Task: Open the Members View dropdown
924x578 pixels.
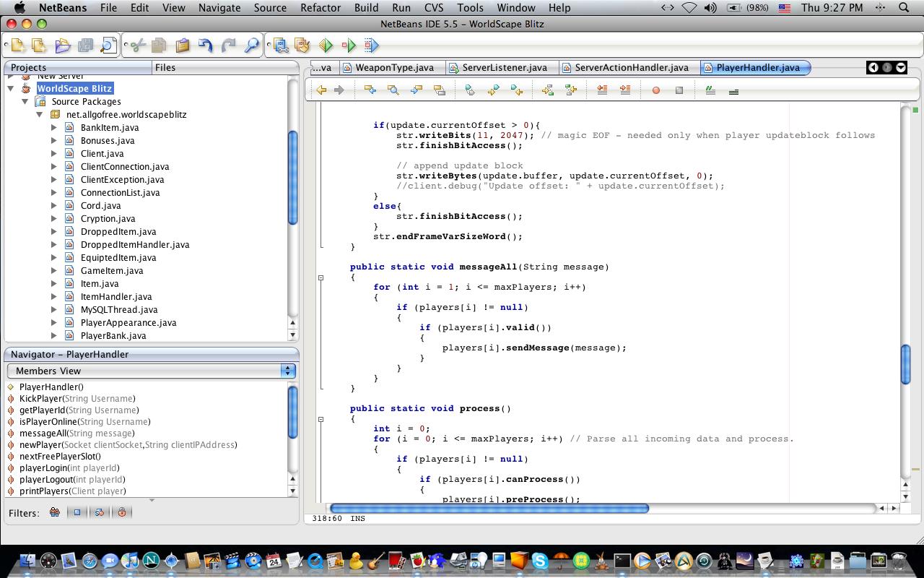Action: [152, 371]
